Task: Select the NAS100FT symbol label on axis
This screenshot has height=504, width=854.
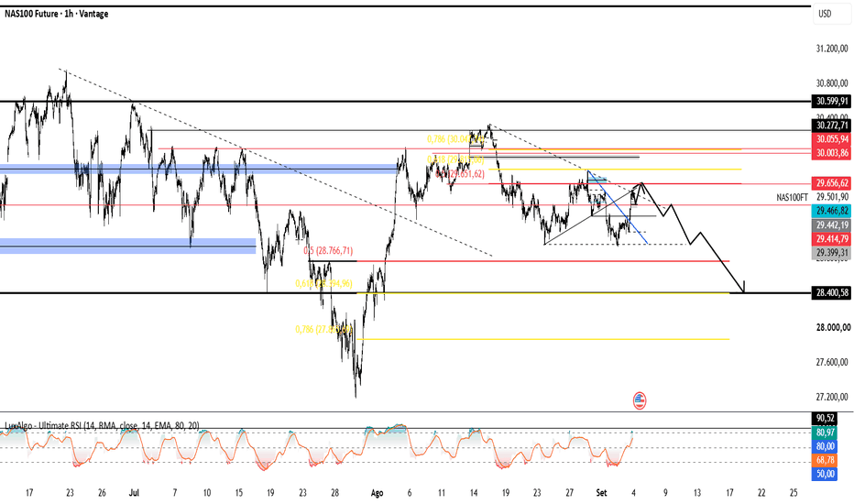Action: point(793,198)
